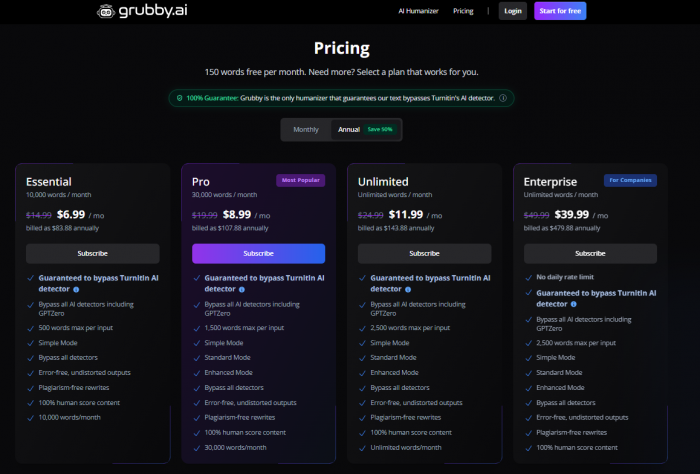Click the Login button
The height and width of the screenshot is (474, 700).
pos(513,11)
